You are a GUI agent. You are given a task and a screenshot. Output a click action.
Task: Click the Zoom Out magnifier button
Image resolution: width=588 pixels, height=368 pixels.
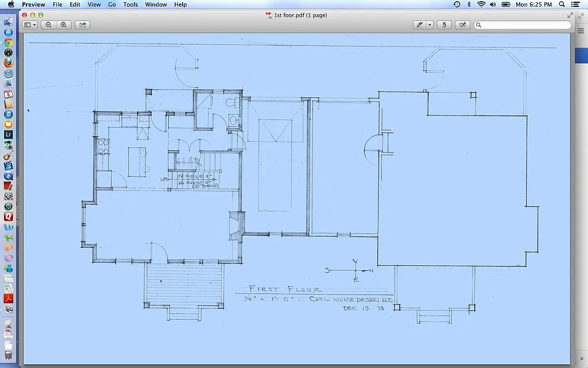pos(48,25)
